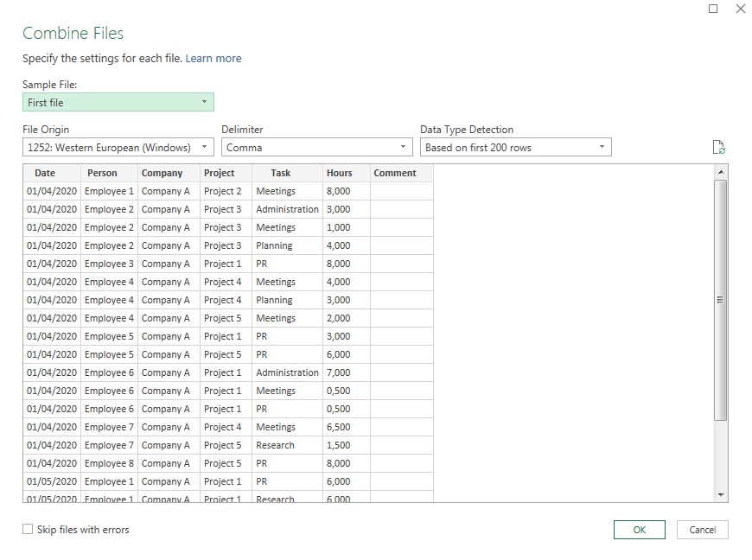Click the scrollbar up arrow
Image resolution: width=752 pixels, height=560 pixels.
click(720, 170)
